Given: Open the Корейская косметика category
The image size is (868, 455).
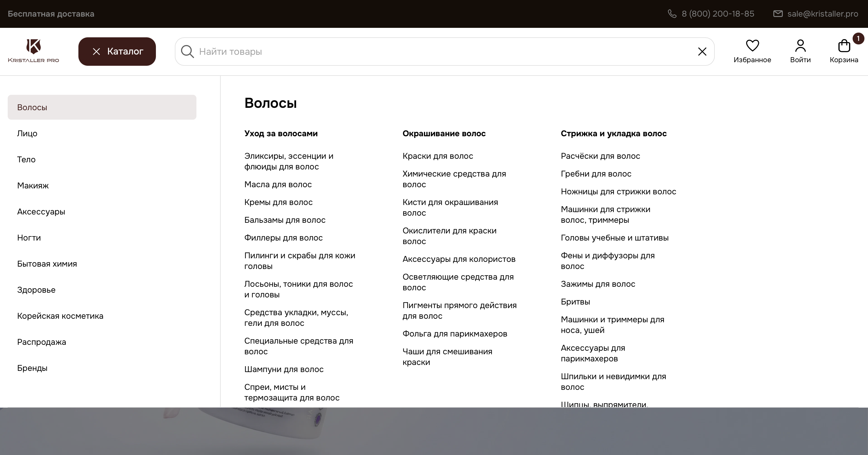Looking at the screenshot, I should [x=60, y=316].
